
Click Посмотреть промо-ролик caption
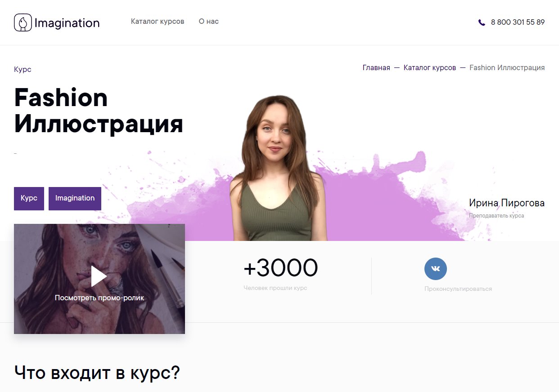point(99,298)
